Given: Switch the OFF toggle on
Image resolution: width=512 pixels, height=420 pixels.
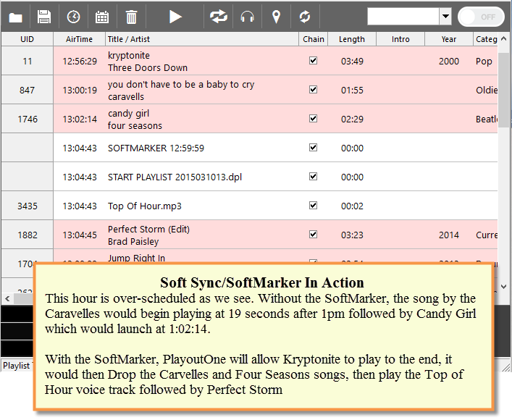Looking at the screenshot, I should pos(481,17).
